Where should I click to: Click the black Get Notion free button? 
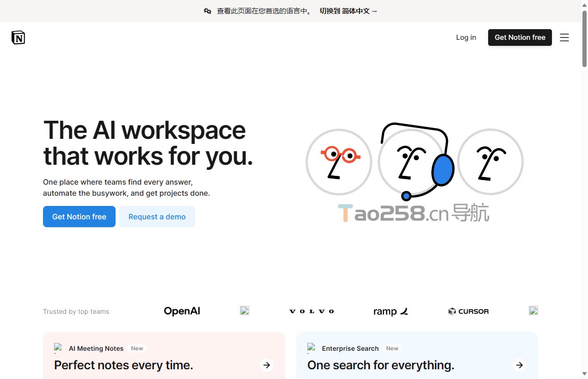click(520, 37)
